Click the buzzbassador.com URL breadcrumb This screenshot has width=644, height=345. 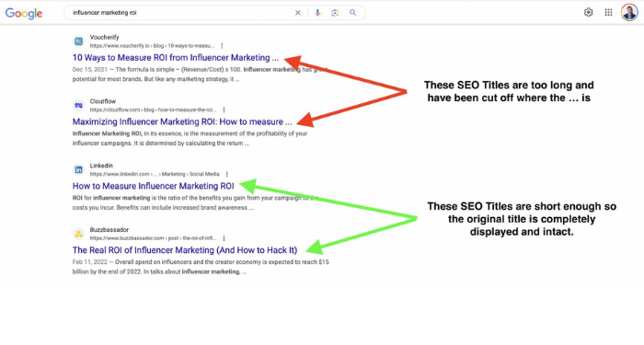(x=153, y=238)
